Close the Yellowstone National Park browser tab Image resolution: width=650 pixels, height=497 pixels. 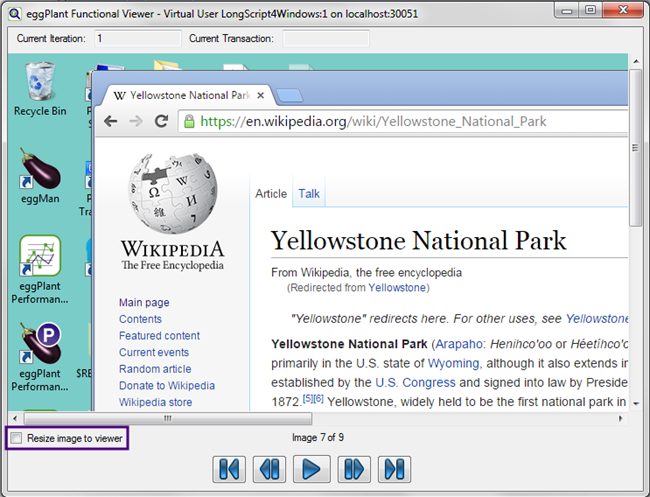coord(262,95)
